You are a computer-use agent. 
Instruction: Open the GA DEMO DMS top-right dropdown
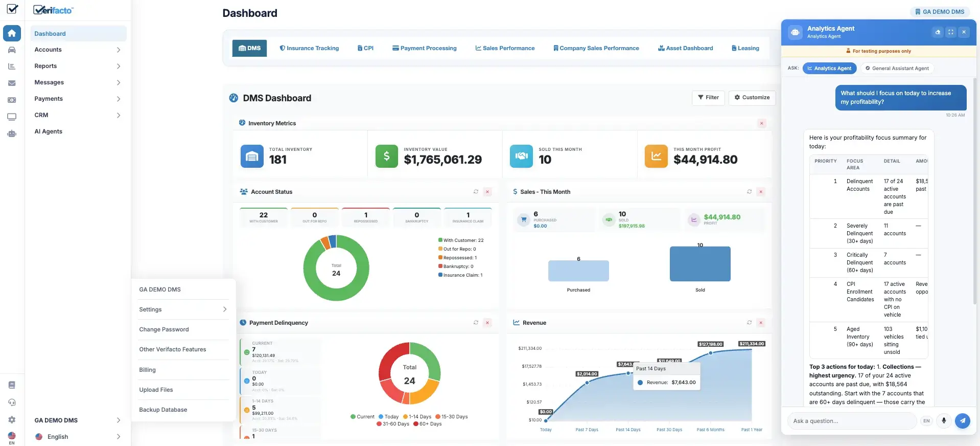click(939, 12)
